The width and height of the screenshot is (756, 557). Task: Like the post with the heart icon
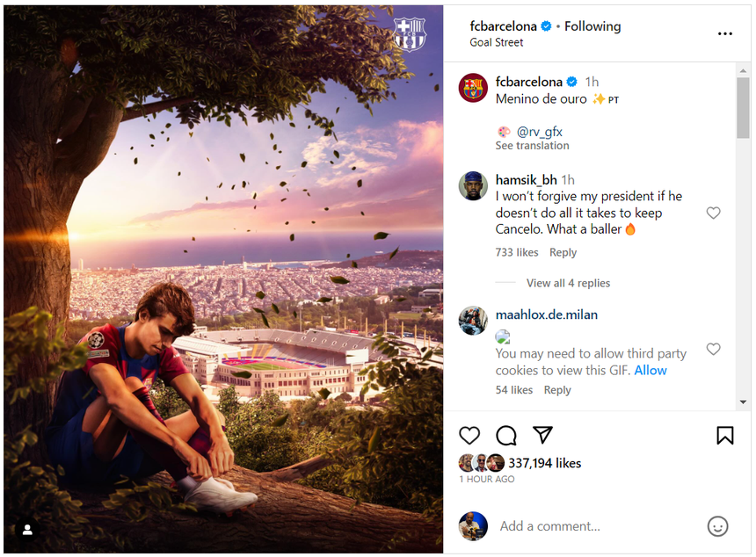coord(470,435)
